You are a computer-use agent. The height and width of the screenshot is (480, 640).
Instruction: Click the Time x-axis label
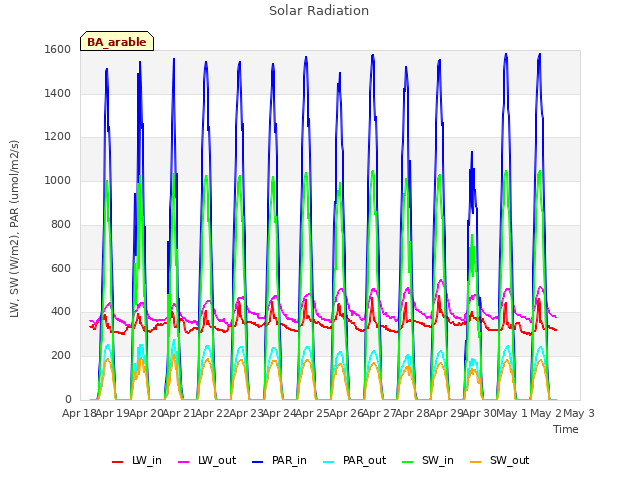[565, 429]
